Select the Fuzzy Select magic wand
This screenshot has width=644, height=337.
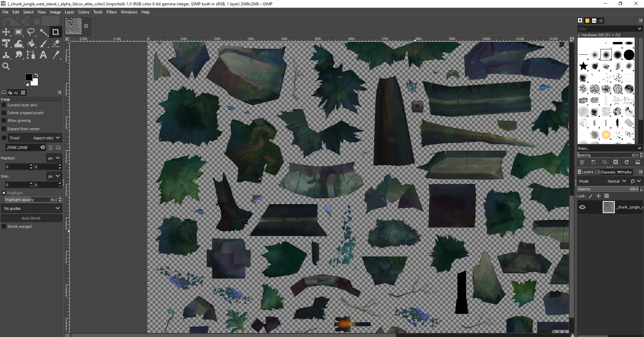43,32
